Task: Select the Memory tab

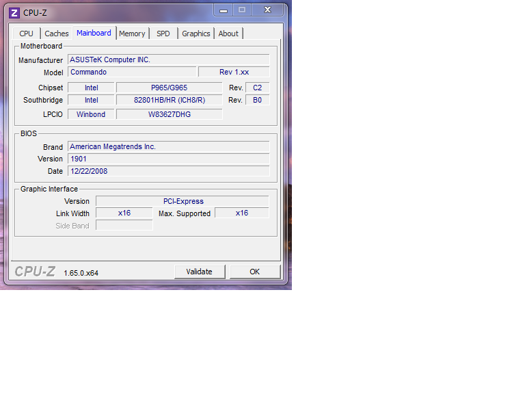Action: coord(132,34)
